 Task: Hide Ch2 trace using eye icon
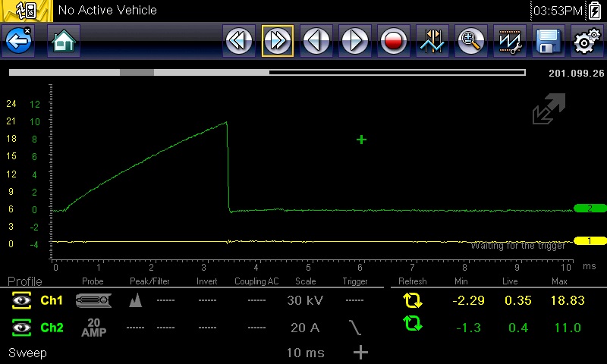(x=20, y=328)
